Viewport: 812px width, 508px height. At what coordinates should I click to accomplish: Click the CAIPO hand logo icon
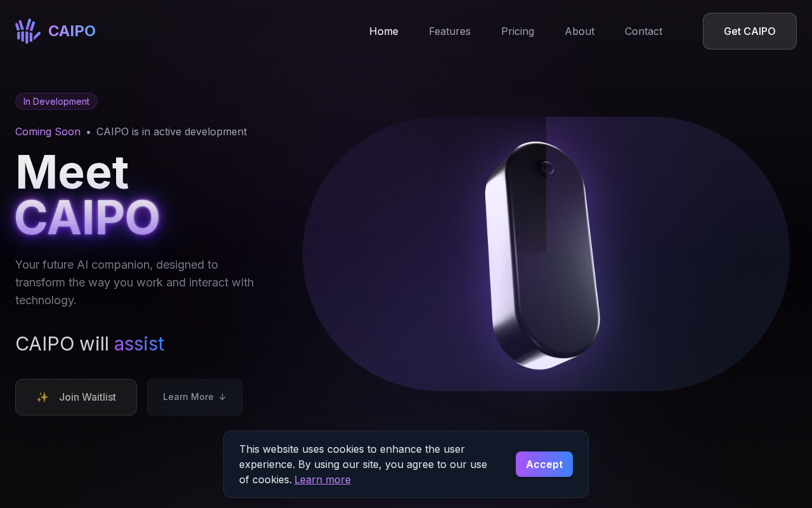[x=28, y=31]
